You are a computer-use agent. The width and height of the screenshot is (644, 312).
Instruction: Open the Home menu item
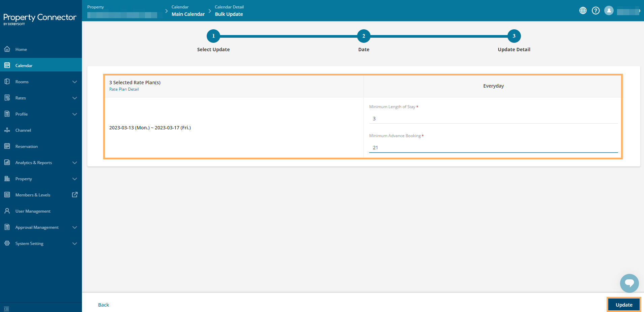point(41,49)
